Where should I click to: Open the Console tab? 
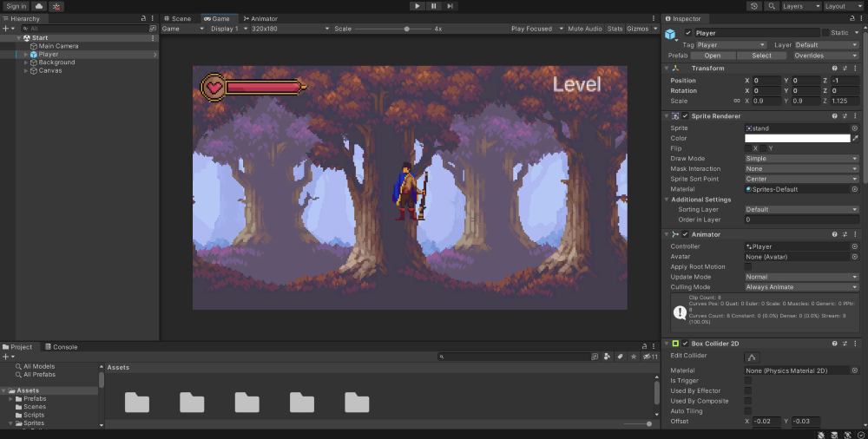tap(61, 347)
